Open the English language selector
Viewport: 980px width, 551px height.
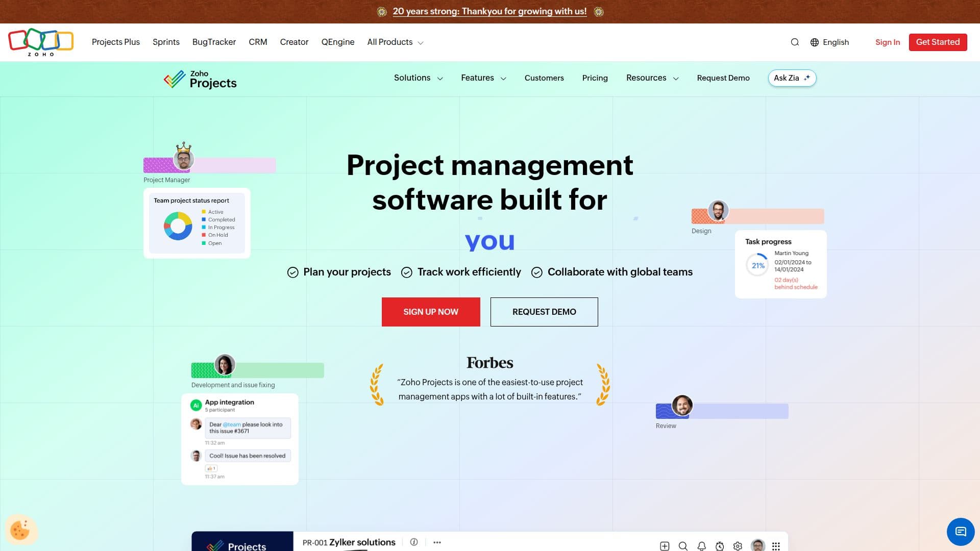point(836,42)
